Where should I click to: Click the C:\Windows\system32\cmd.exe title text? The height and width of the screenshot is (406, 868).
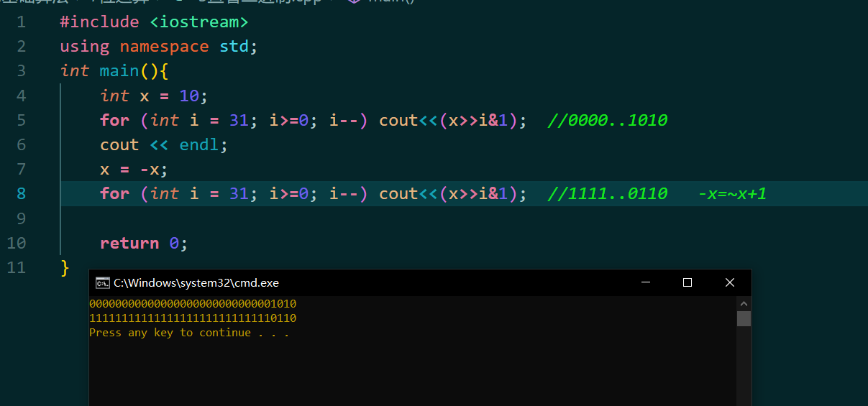[196, 283]
